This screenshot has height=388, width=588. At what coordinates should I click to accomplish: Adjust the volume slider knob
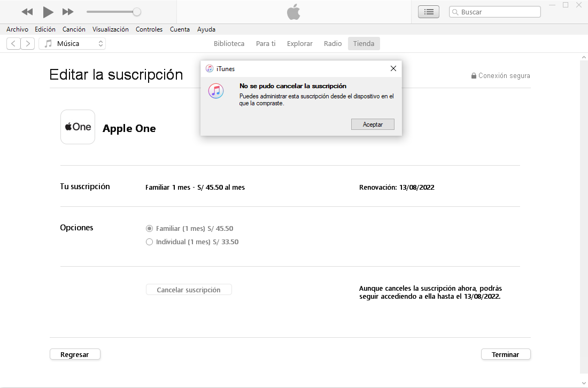tap(137, 12)
